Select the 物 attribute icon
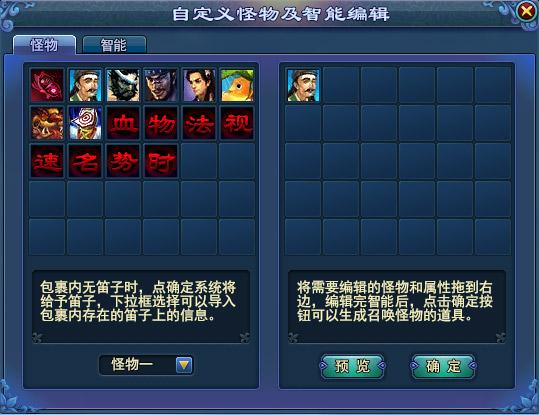This screenshot has height=415, width=539. 161,123
